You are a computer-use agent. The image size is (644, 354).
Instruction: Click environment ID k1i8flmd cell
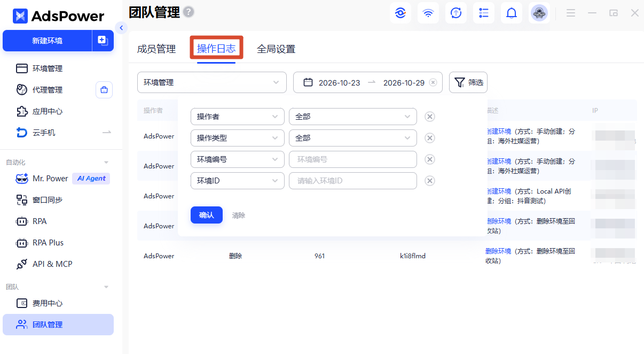pos(413,256)
